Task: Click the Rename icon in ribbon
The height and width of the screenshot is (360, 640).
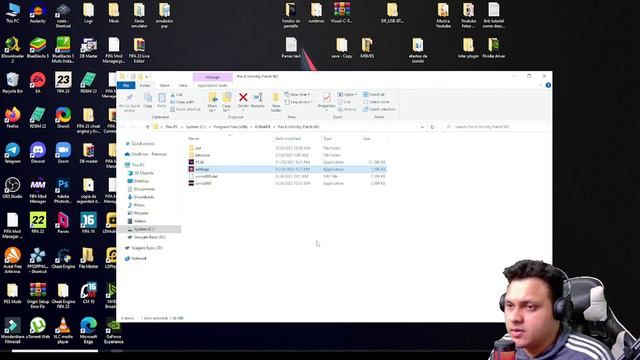Action: point(258,97)
